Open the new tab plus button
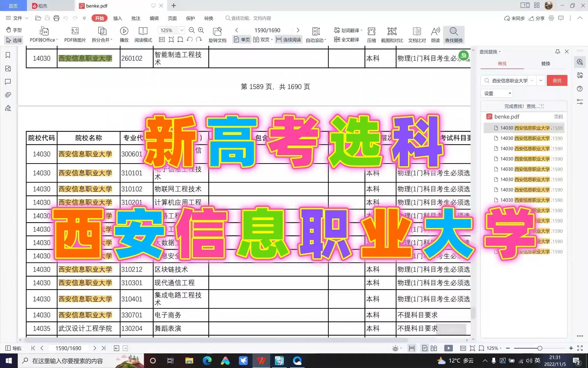The width and height of the screenshot is (588, 368). point(174,5)
